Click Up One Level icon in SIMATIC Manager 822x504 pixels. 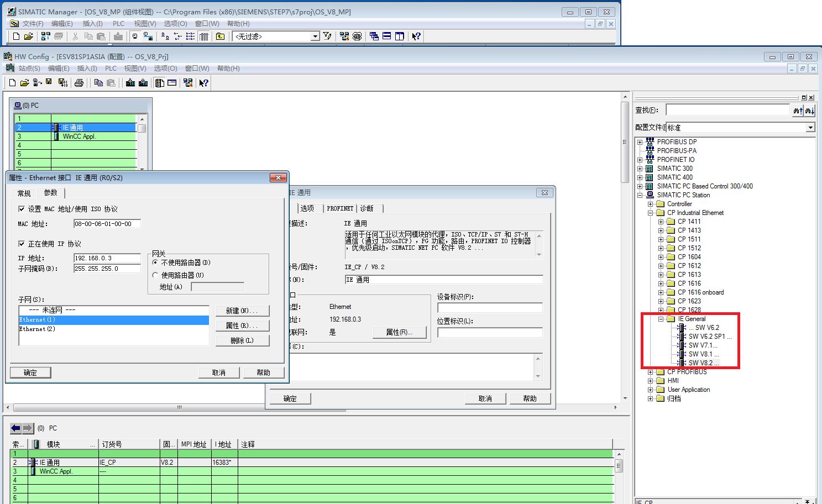[x=220, y=36]
